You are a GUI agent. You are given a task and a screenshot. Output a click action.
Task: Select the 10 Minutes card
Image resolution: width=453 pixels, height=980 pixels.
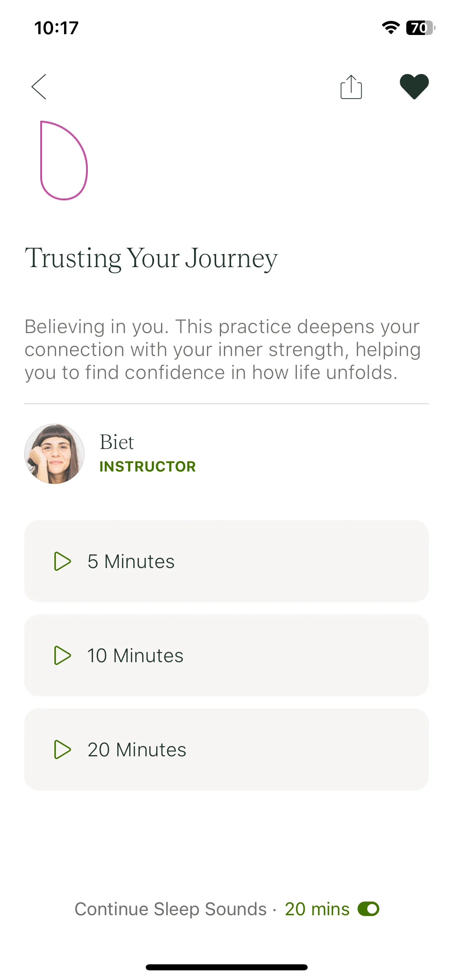point(226,655)
